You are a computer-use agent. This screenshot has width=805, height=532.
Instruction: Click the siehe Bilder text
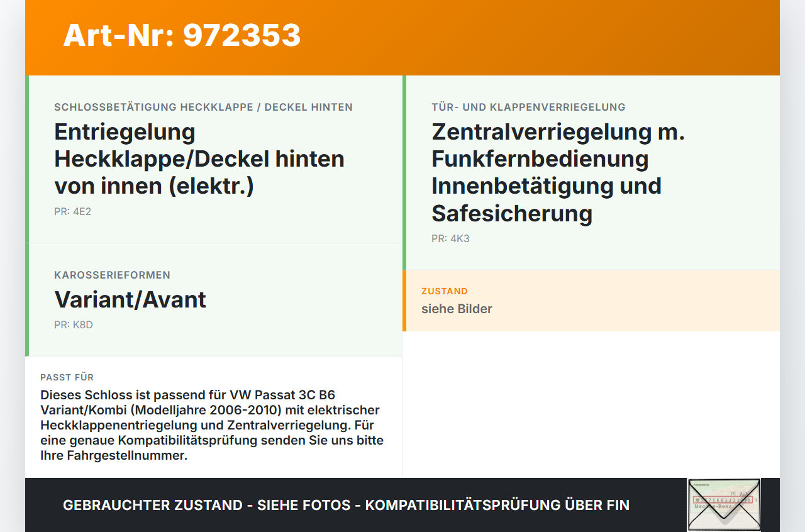click(457, 309)
